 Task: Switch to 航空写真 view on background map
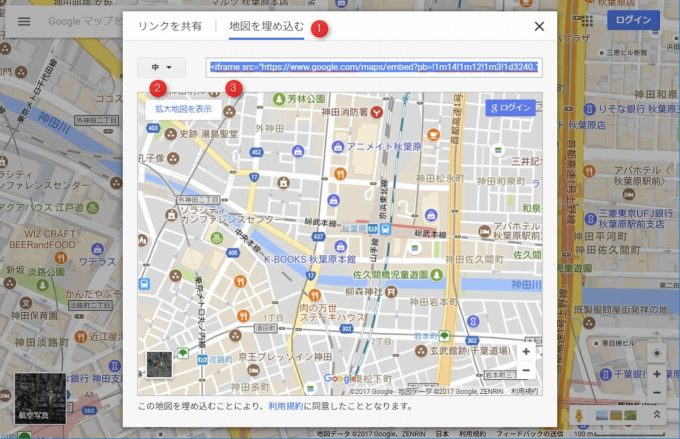pyautogui.click(x=40, y=398)
